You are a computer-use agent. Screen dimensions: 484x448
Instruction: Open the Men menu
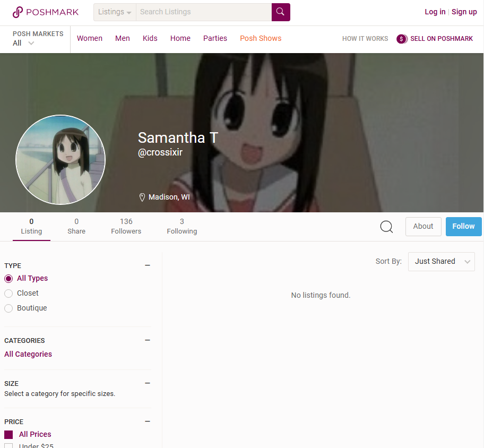click(x=122, y=38)
